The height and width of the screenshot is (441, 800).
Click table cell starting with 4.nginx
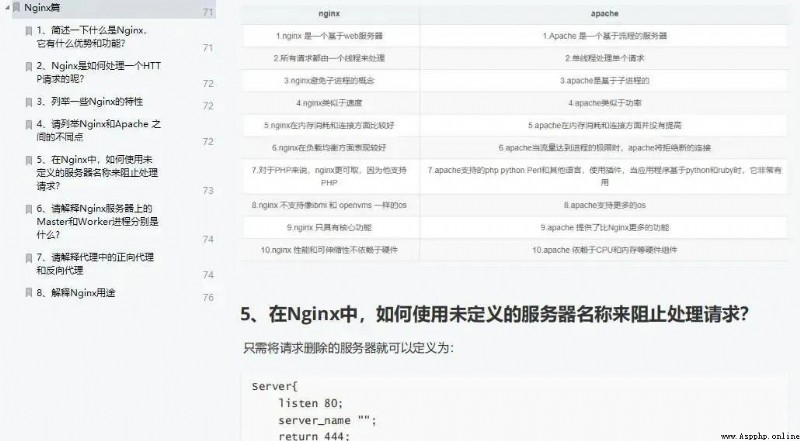click(x=329, y=103)
